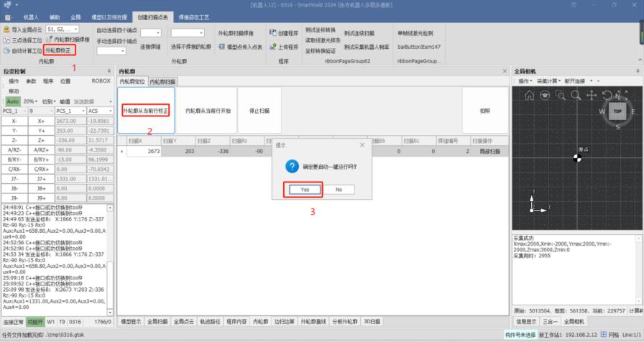Click the home view icon in camera viewport

coord(530,95)
